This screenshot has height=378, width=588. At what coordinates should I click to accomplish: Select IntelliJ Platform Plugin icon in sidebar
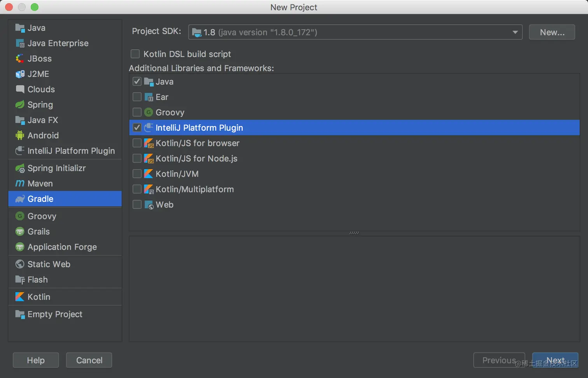(20, 151)
